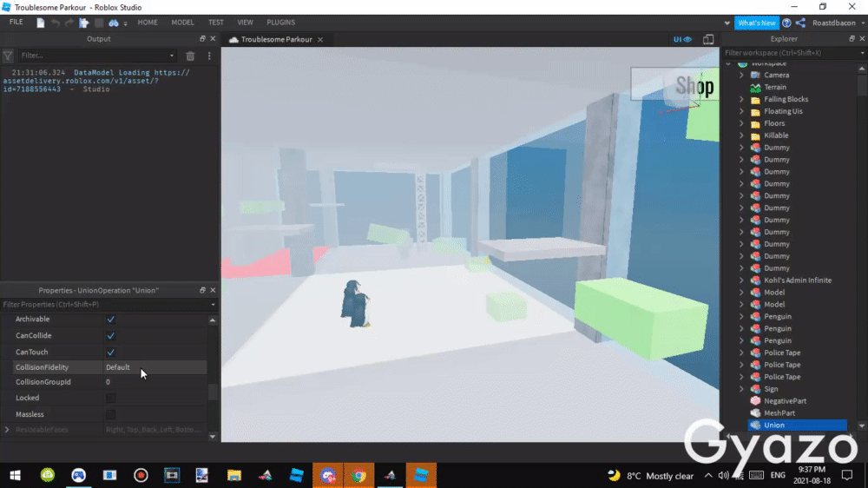Open CollisionFidelity Default dropdown
This screenshot has width=868, height=488.
tap(155, 367)
